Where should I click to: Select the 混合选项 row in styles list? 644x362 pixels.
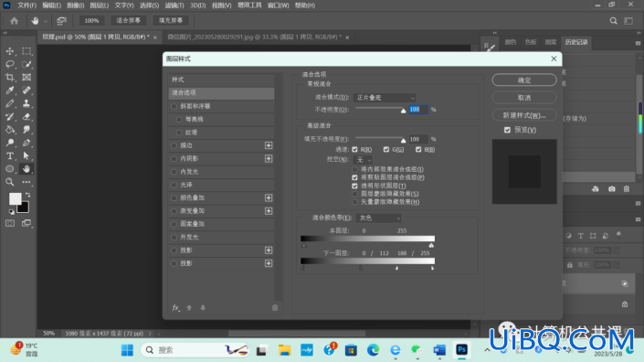221,93
